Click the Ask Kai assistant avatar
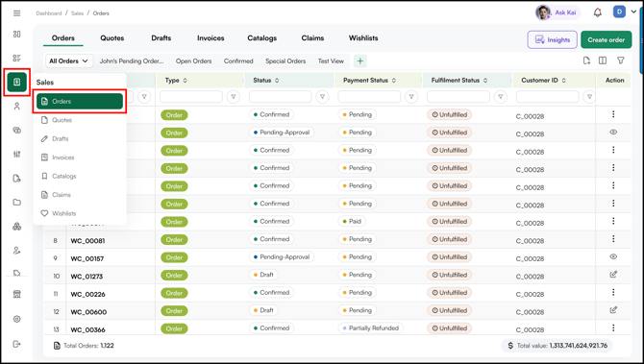The image size is (644, 364). coord(542,12)
